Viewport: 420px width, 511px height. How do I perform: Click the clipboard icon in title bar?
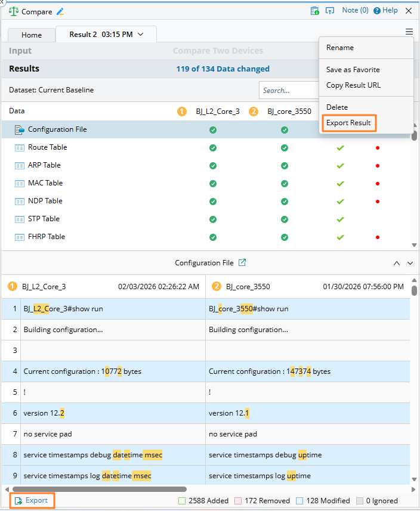[314, 11]
